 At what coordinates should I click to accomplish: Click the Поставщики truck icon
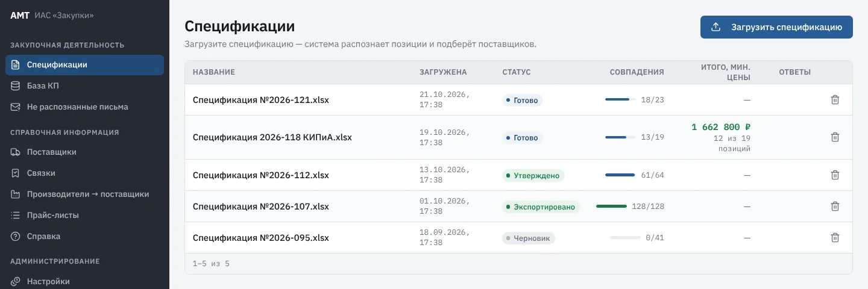click(16, 152)
